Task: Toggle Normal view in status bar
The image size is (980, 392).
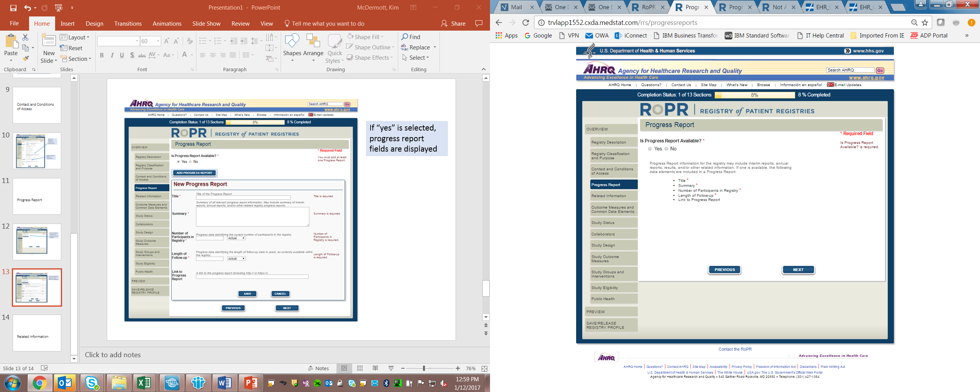Action: pos(344,368)
